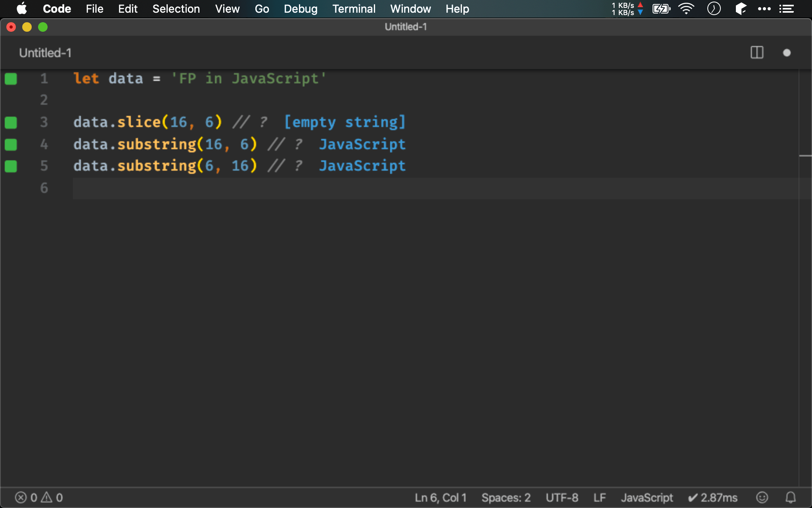This screenshot has width=812, height=508.
Task: Click the unsaved changes dot in tab bar
Action: click(x=787, y=53)
